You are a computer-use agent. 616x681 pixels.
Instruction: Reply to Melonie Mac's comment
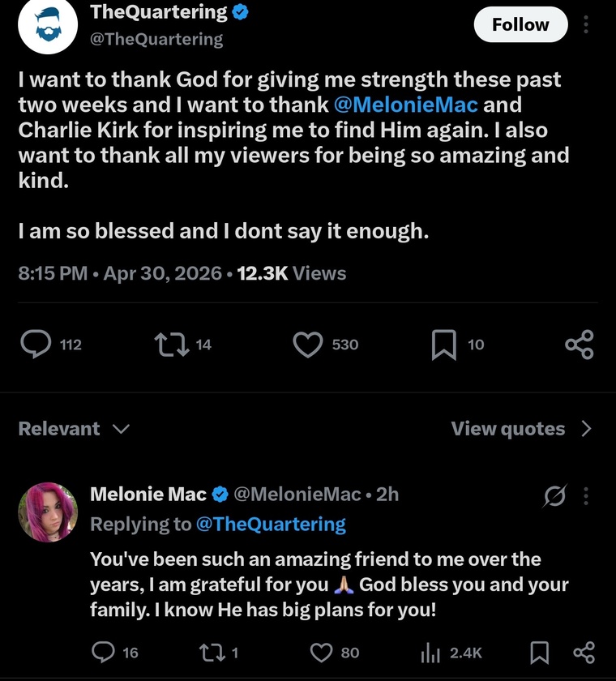[103, 653]
